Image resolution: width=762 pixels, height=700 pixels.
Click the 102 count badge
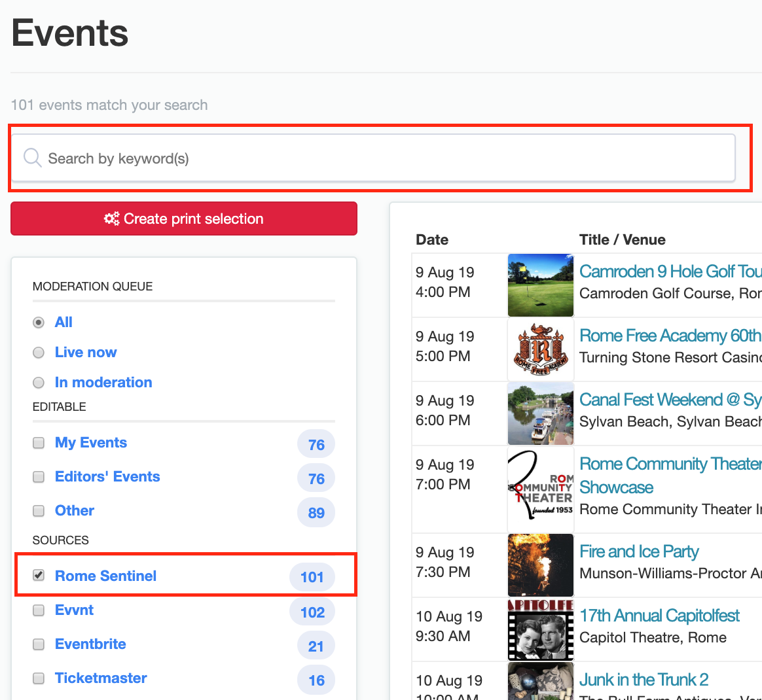click(312, 612)
